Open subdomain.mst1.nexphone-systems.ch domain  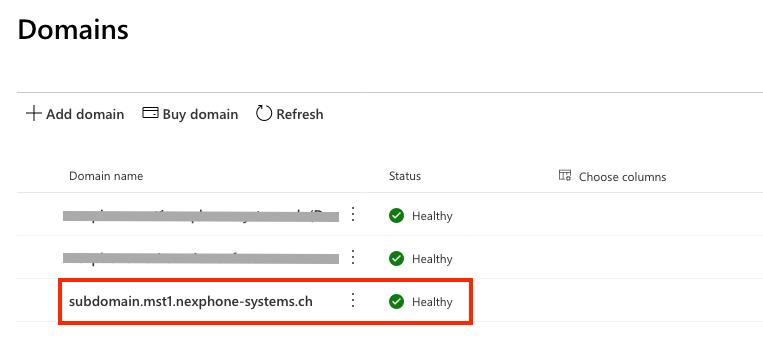tap(191, 302)
